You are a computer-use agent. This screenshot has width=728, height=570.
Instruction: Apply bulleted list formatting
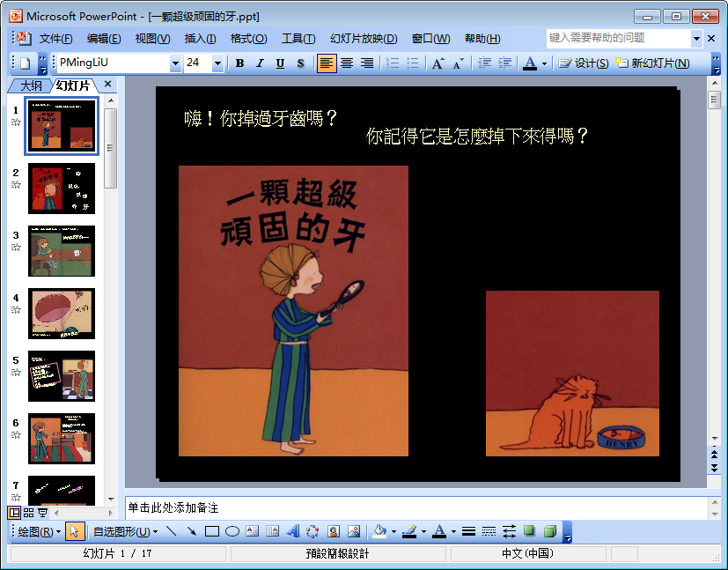[413, 63]
